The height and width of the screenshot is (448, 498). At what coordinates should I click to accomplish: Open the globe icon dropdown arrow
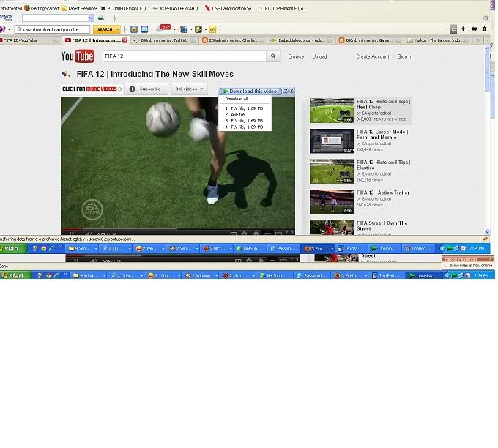[x=108, y=18]
